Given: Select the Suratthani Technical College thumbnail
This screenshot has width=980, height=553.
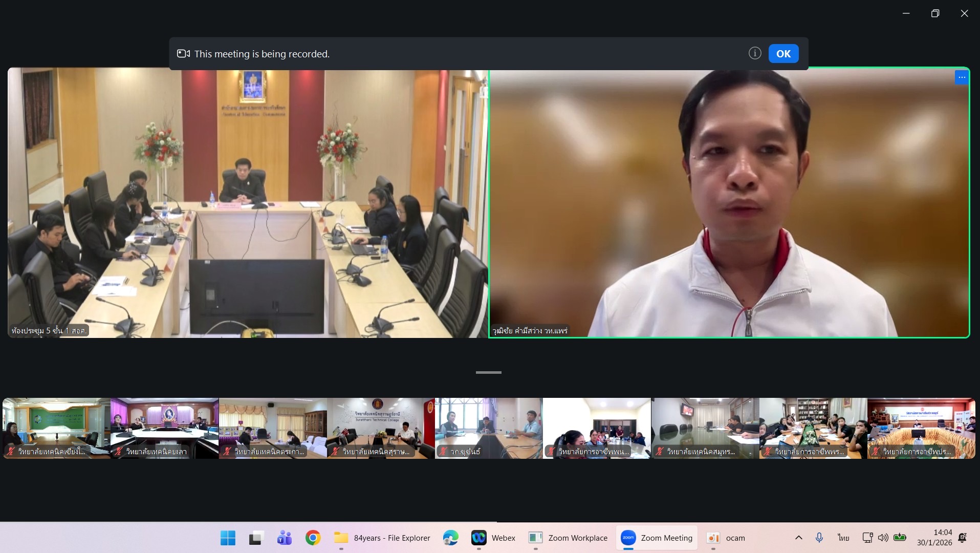Looking at the screenshot, I should tap(380, 428).
